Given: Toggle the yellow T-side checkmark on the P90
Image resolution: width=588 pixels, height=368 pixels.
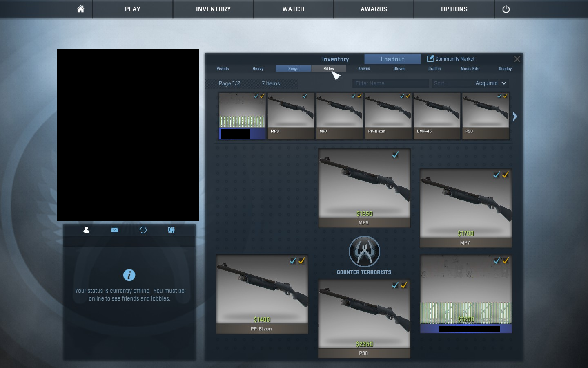Looking at the screenshot, I should coord(405,285).
